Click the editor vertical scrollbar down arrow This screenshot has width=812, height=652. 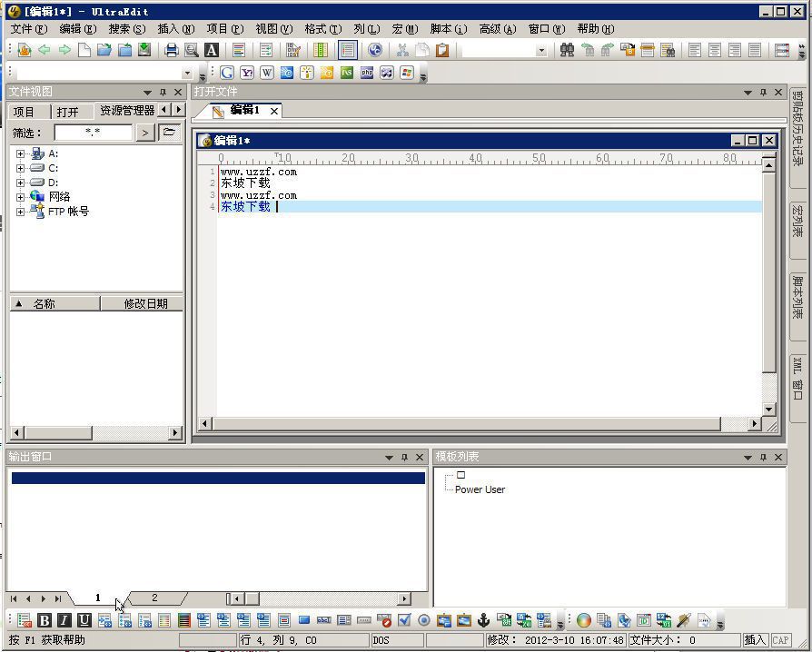click(769, 410)
